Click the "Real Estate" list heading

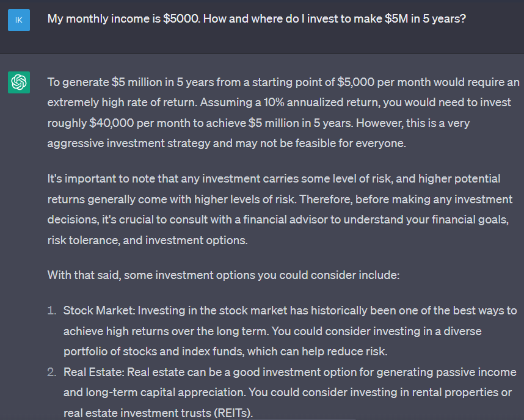point(93,372)
